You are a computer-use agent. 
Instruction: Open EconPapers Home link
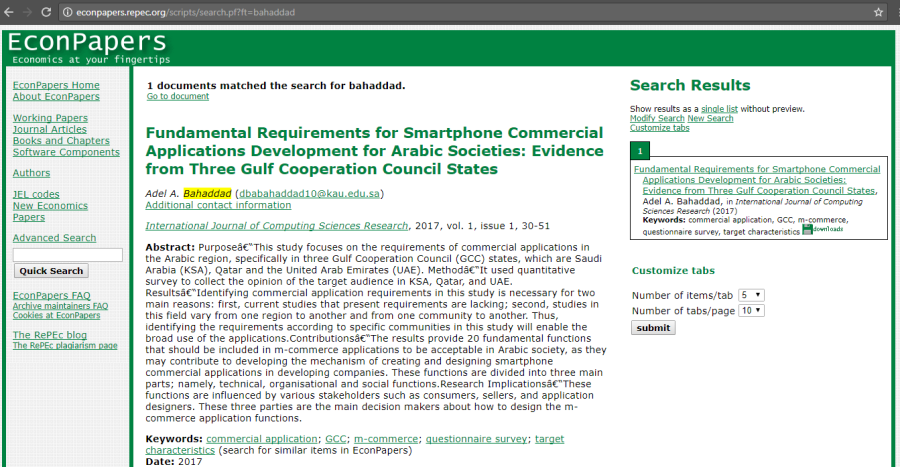(x=56, y=85)
